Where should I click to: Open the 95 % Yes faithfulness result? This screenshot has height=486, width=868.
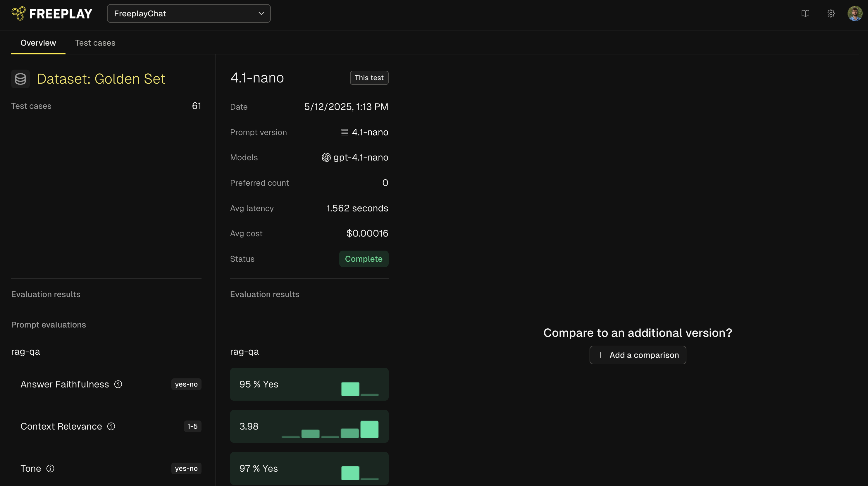pyautogui.click(x=309, y=384)
